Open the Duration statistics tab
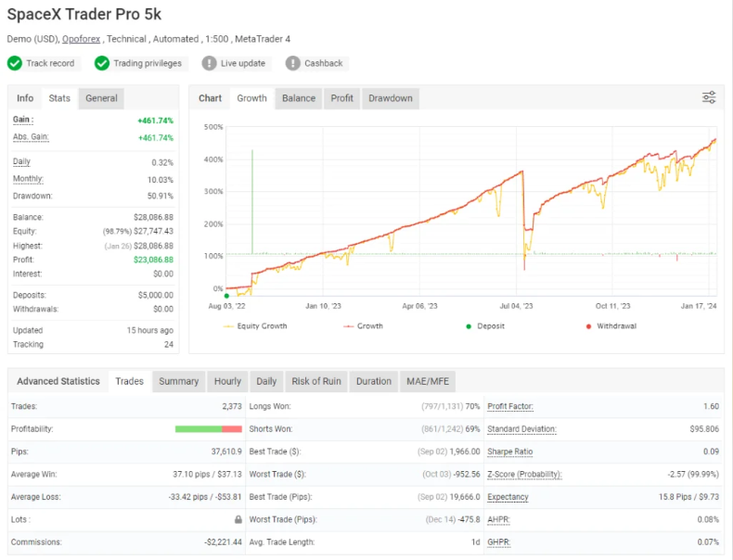Image resolution: width=733 pixels, height=560 pixels. pos(374,381)
